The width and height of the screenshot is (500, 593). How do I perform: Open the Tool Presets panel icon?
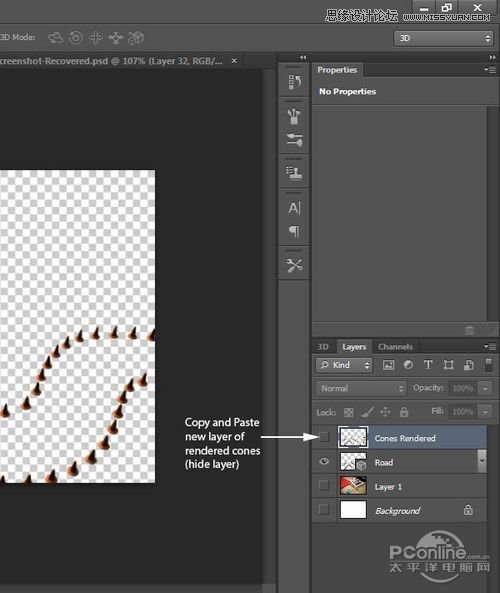(x=294, y=265)
